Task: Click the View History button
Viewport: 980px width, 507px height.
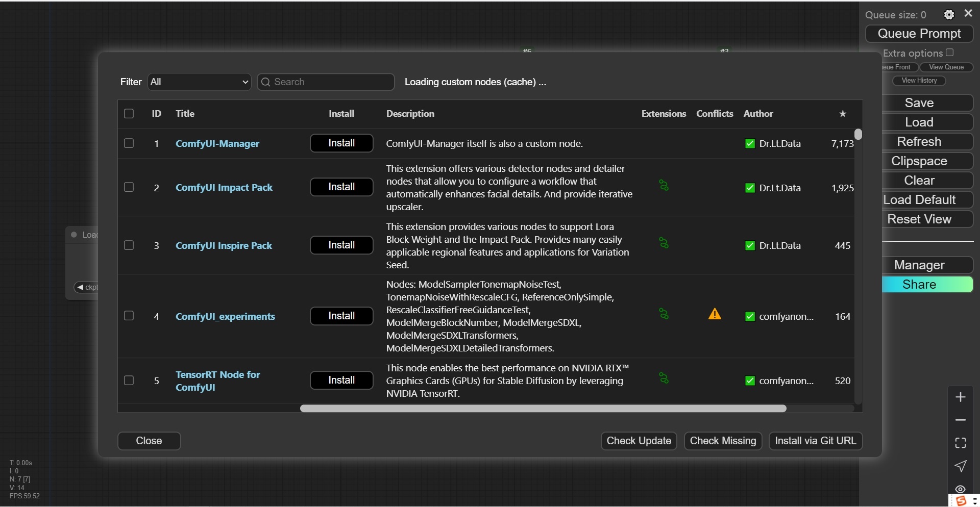Action: 919,81
